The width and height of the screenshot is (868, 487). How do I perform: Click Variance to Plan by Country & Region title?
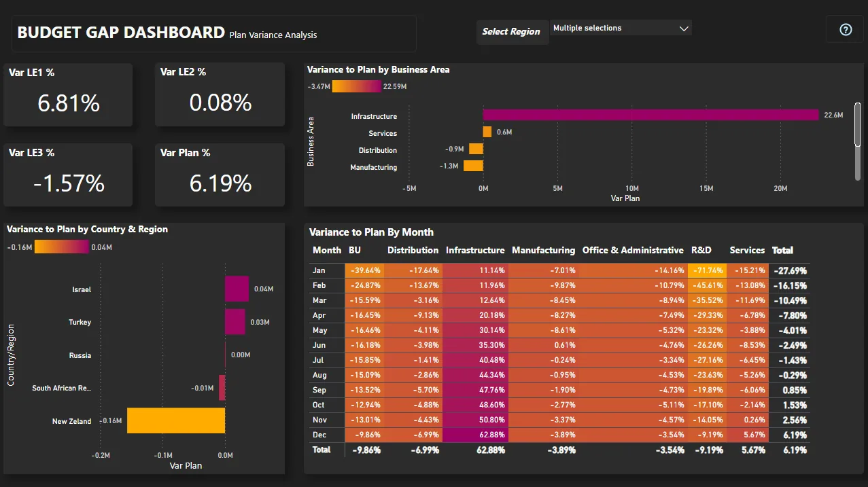click(x=87, y=229)
